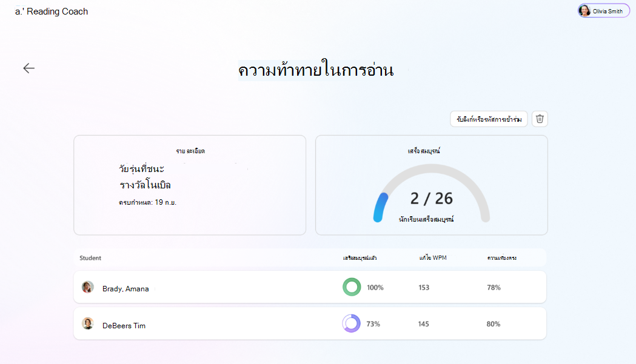Go back using the left arrow icon
The height and width of the screenshot is (364, 636).
click(28, 68)
